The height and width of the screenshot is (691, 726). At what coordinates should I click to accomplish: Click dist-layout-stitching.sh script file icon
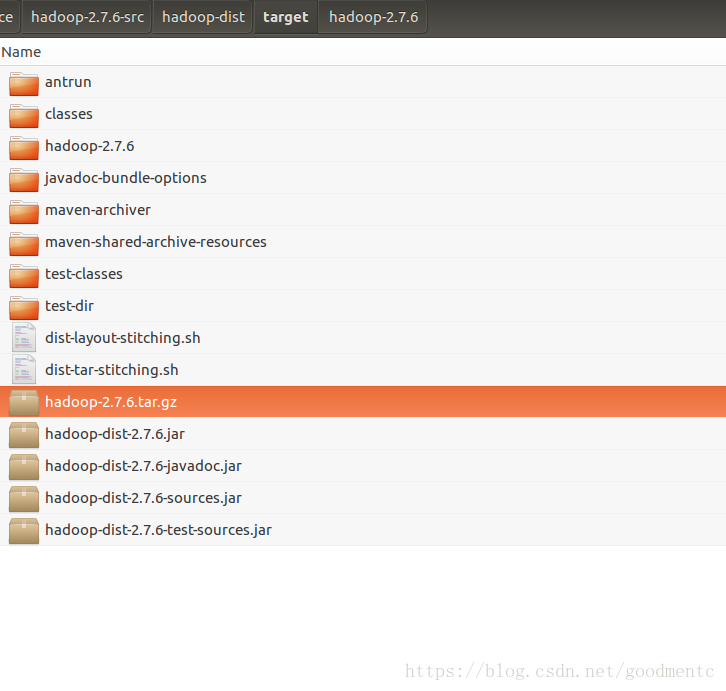pos(24,337)
